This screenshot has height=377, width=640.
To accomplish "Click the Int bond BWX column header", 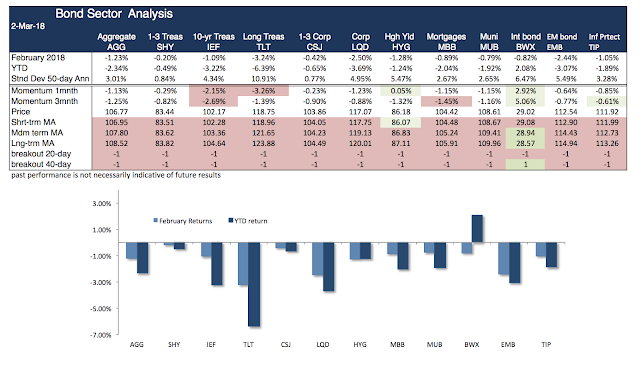I will 525,42.
